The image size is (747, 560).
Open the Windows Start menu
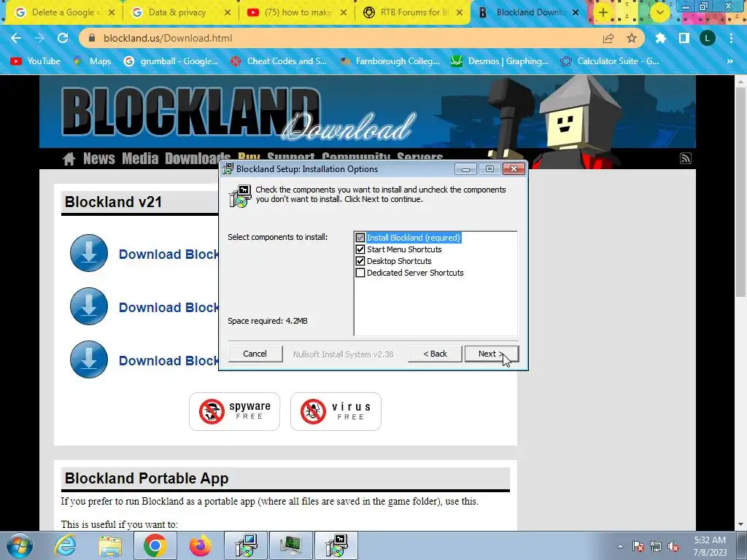[x=20, y=545]
